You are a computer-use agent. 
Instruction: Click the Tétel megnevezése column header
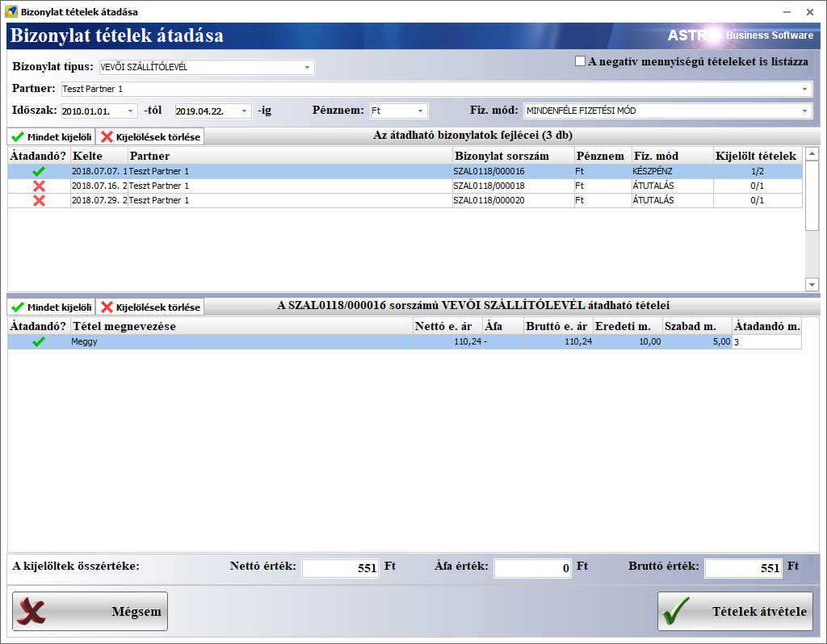tap(241, 326)
